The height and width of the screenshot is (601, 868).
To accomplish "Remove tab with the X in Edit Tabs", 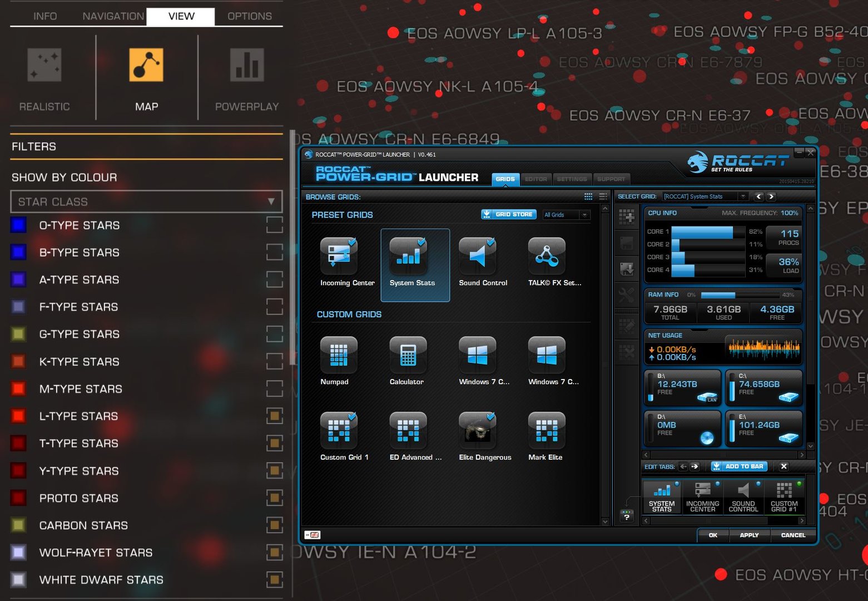I will coord(783,466).
